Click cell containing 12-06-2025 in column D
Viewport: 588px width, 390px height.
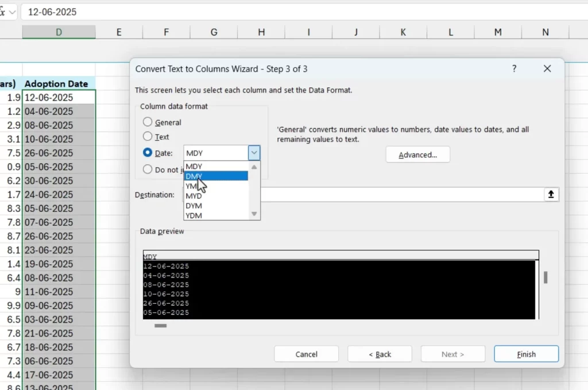click(x=59, y=98)
